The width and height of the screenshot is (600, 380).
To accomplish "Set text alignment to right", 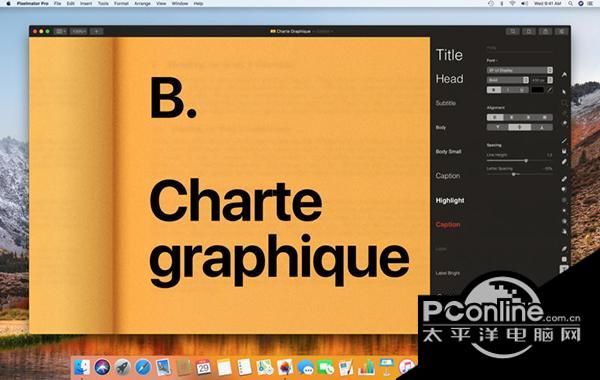I will [x=528, y=117].
